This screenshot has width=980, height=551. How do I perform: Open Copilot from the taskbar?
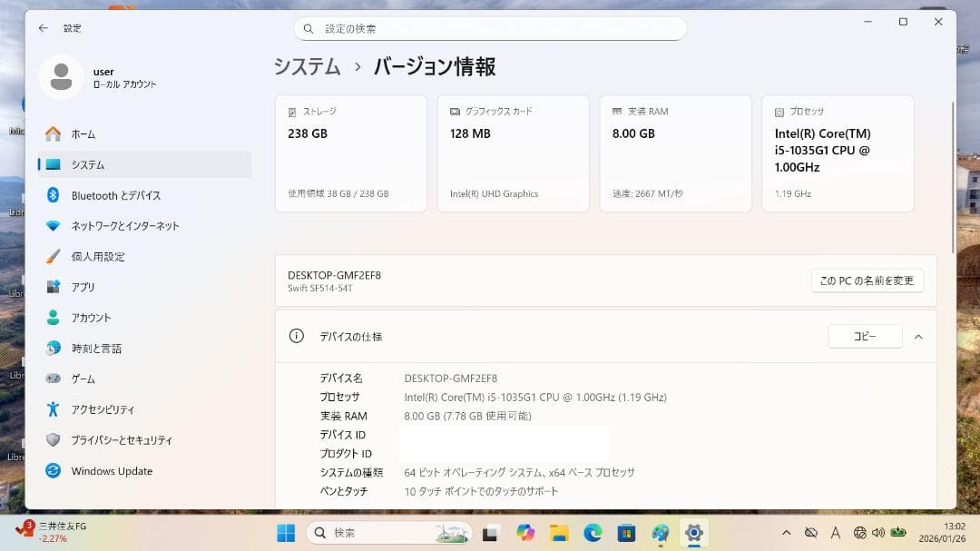coord(524,533)
